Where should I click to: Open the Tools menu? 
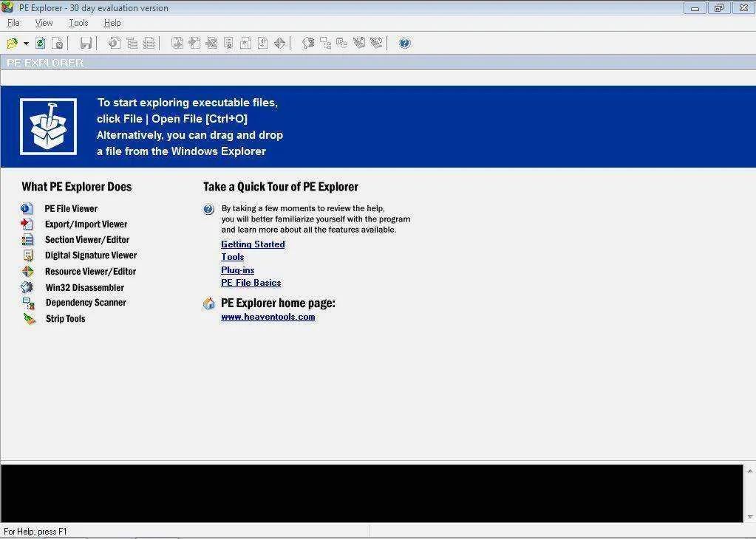pos(78,23)
